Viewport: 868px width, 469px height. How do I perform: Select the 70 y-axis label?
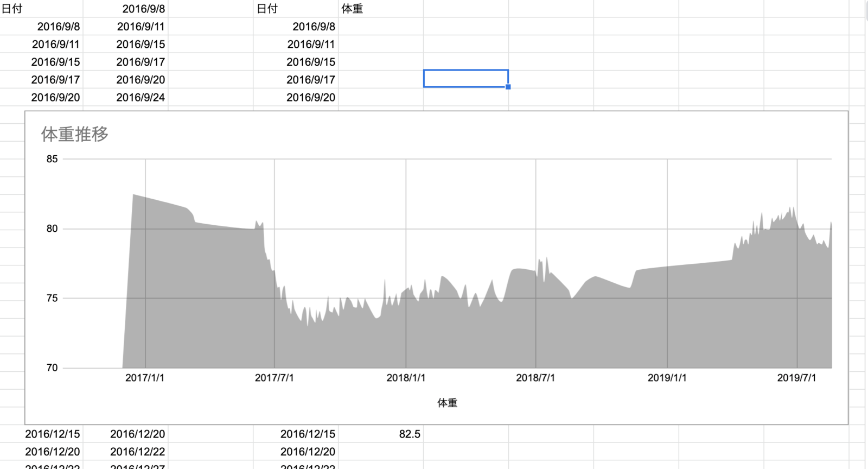[x=52, y=367]
